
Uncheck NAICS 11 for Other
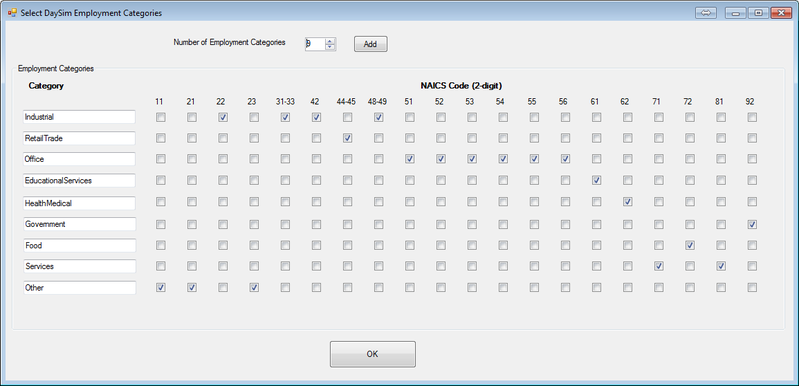click(x=161, y=288)
